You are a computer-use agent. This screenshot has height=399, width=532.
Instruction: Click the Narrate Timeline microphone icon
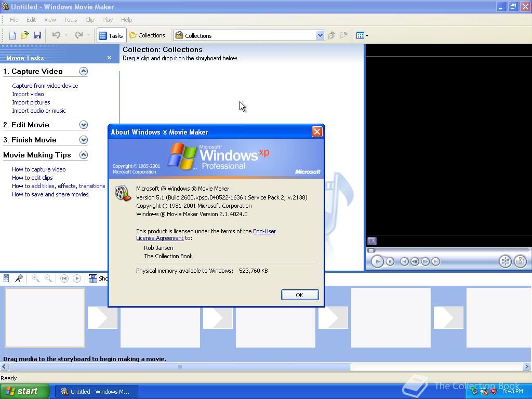(19, 278)
